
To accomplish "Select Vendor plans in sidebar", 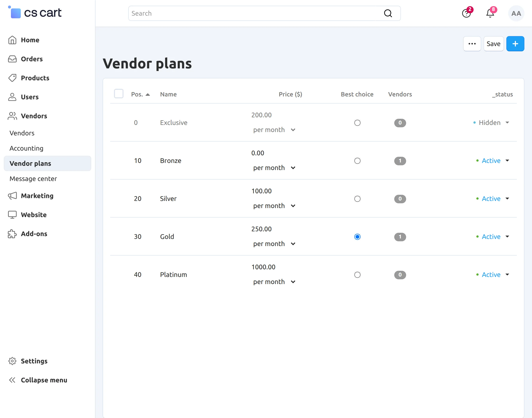I will [47, 163].
